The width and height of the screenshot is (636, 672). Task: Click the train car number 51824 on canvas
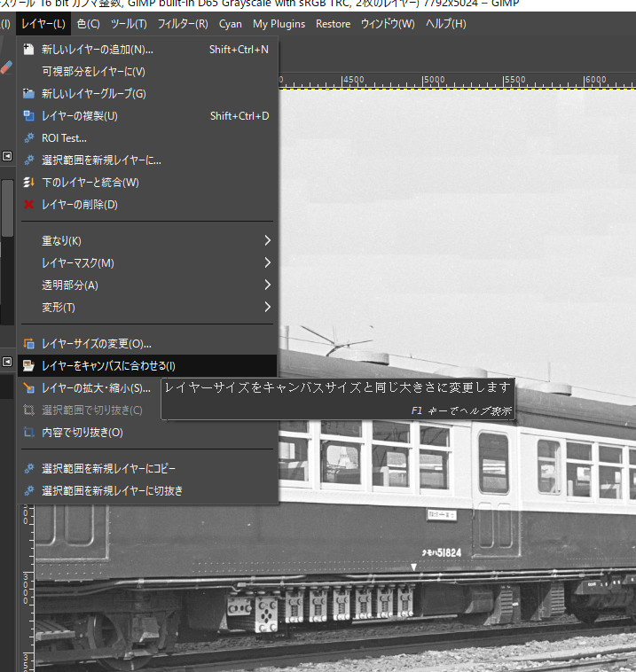click(x=449, y=553)
